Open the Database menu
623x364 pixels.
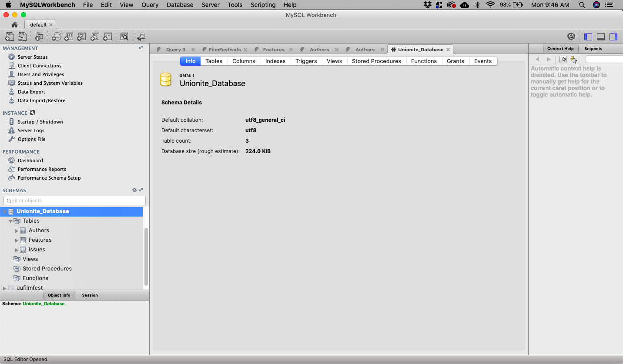[x=180, y=5]
